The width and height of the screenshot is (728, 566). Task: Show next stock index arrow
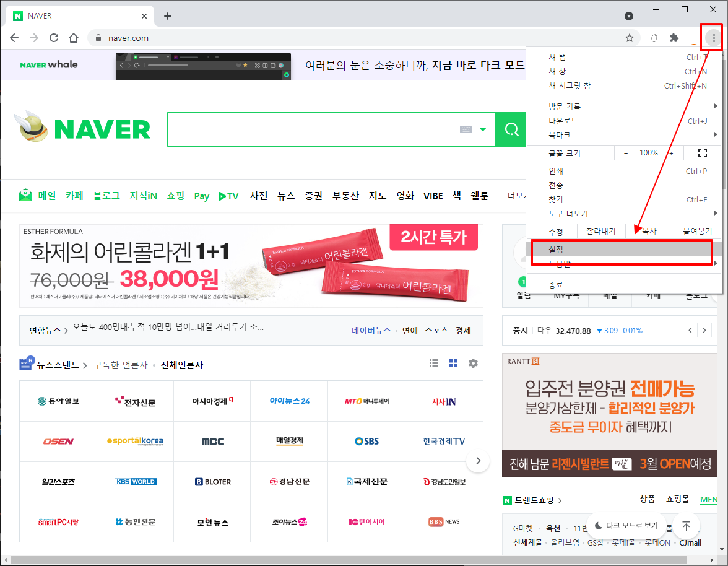tap(704, 330)
